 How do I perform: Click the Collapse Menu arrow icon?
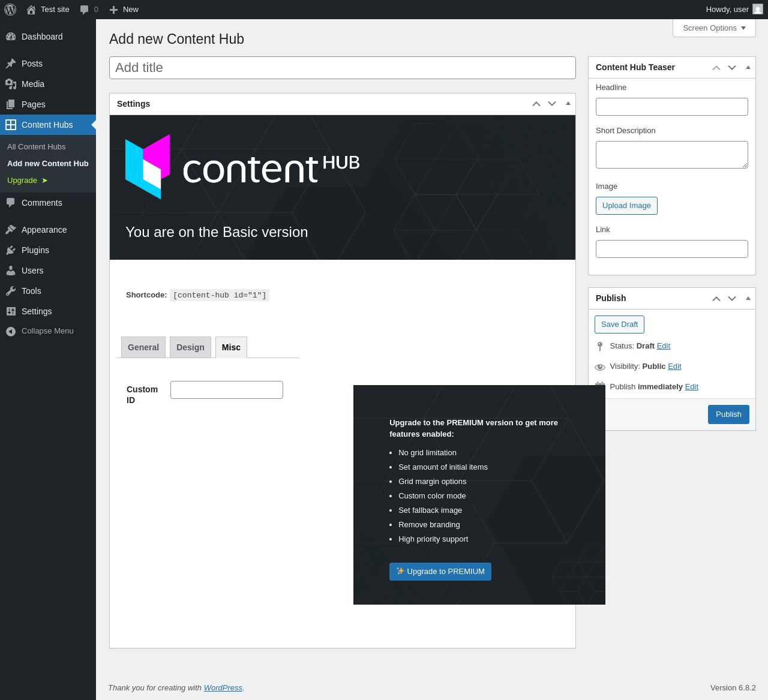click(x=11, y=331)
